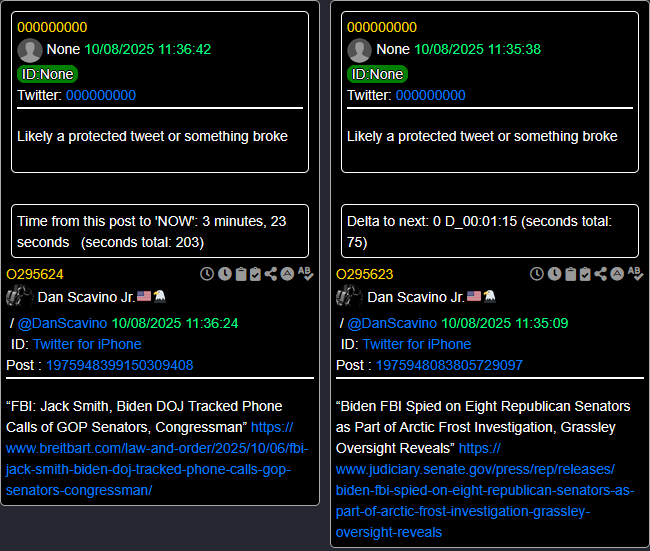Click the Twitter for iPhone link on post O295623
Image resolution: width=650 pixels, height=551 pixels.
pos(417,344)
